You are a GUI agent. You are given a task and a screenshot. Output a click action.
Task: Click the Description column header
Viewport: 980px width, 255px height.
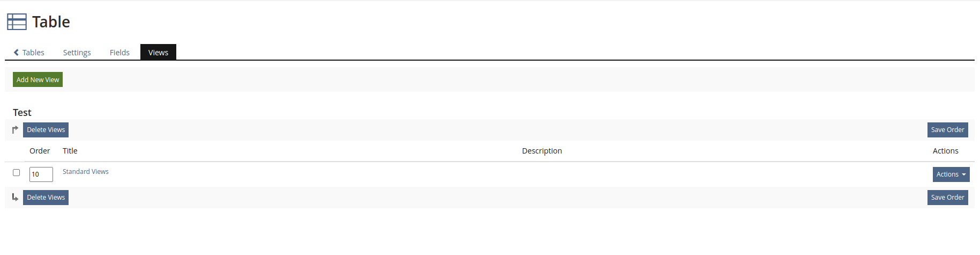(x=542, y=151)
